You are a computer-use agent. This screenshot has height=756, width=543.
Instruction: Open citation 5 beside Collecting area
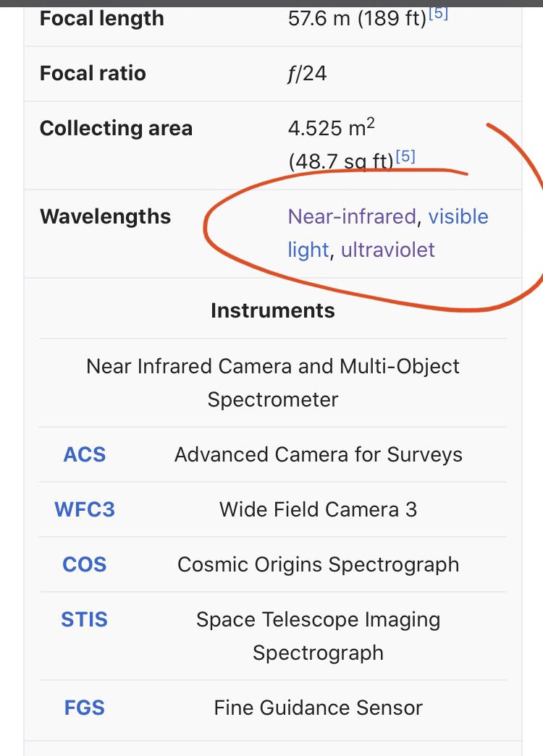coord(405,156)
